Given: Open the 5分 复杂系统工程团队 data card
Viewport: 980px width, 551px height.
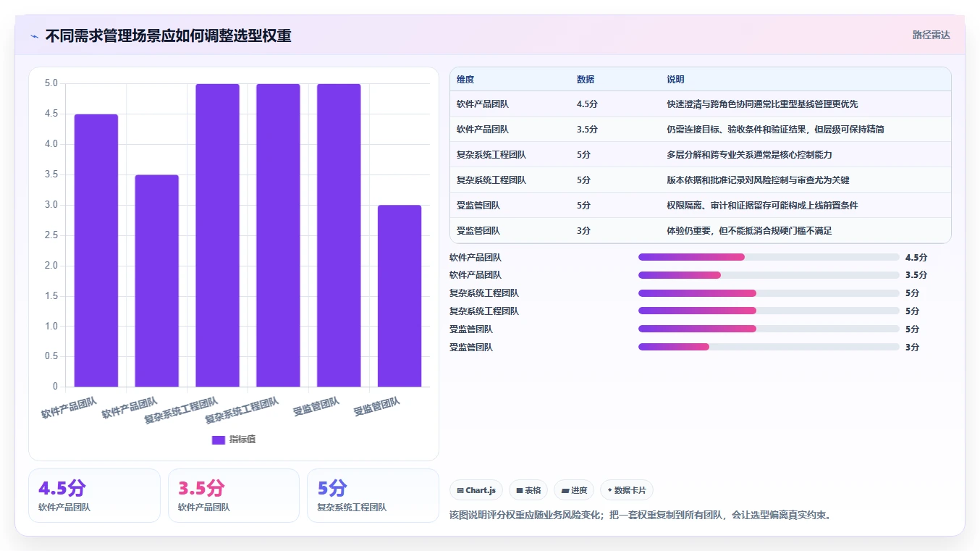Looking at the screenshot, I should (x=373, y=495).
